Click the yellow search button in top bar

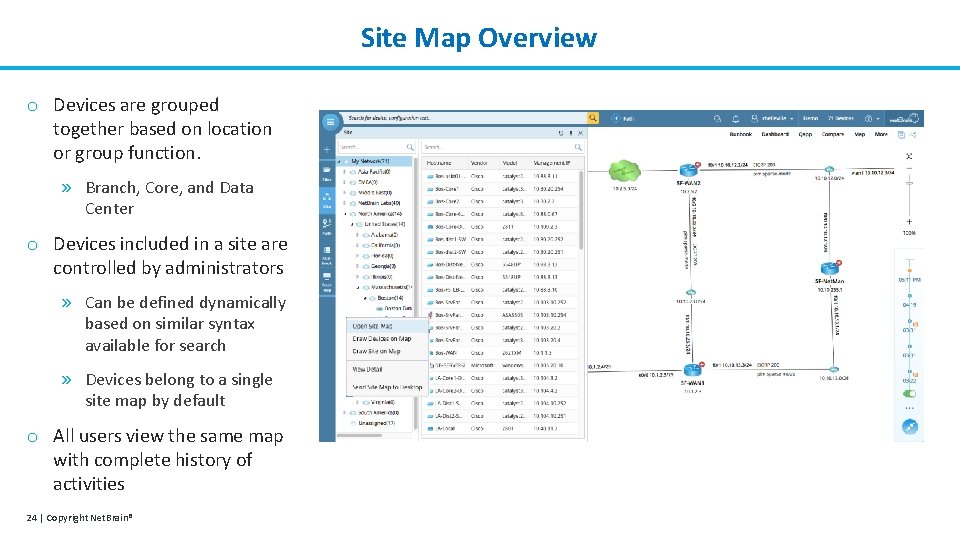pyautogui.click(x=593, y=118)
